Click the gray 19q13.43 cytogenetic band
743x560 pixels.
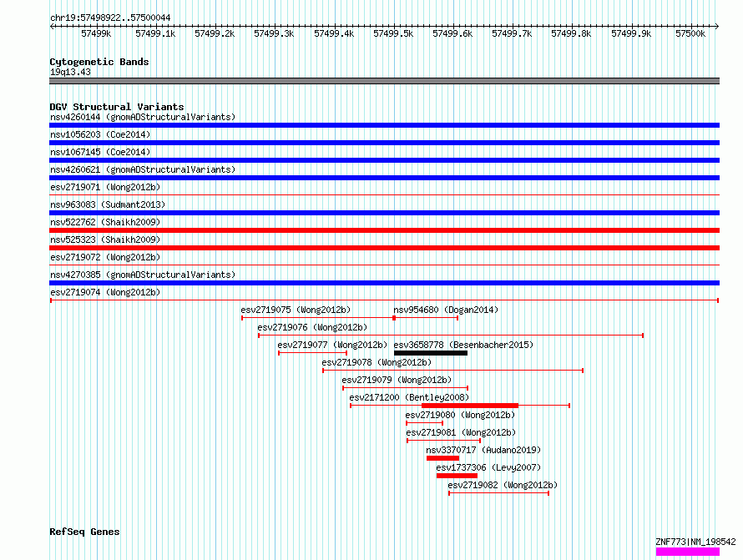pyautogui.click(x=384, y=81)
